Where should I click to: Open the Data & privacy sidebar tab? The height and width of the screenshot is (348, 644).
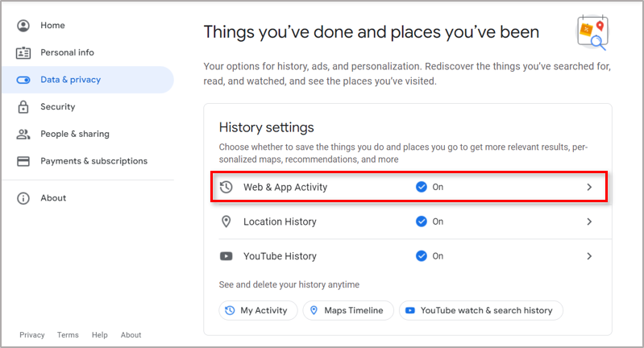point(70,80)
